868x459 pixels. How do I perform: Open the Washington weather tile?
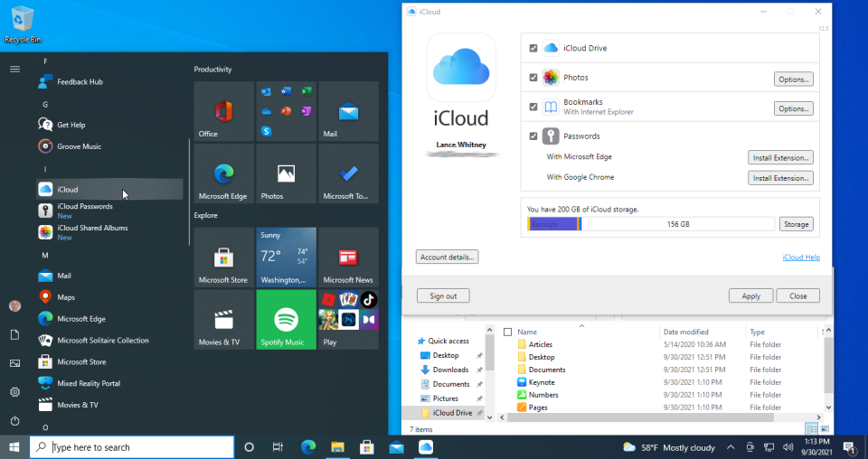point(287,258)
